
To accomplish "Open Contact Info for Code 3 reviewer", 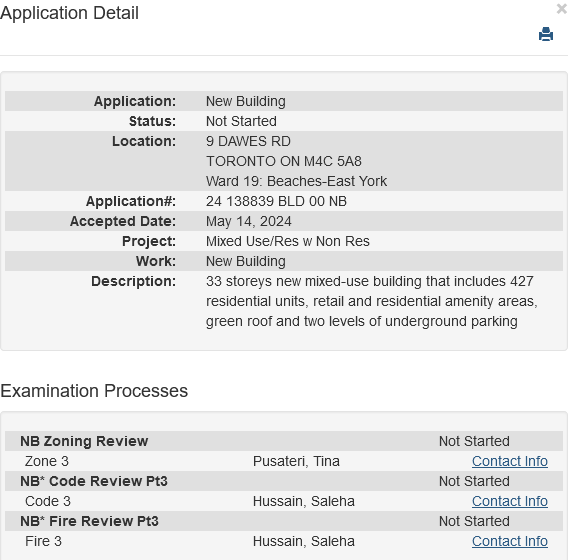I will [x=510, y=501].
